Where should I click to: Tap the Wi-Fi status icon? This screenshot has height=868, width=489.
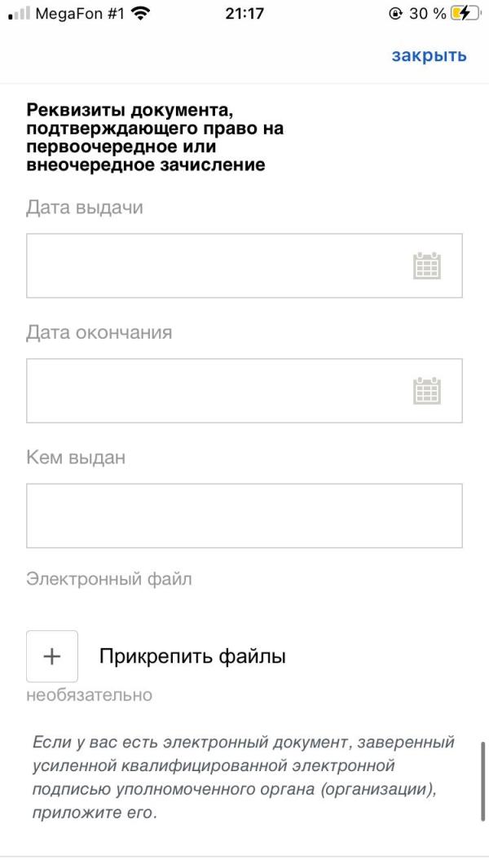pyautogui.click(x=141, y=14)
